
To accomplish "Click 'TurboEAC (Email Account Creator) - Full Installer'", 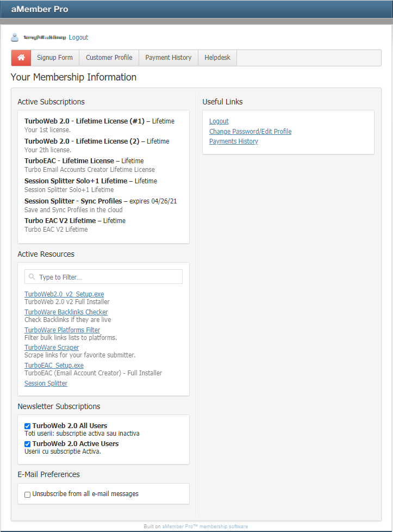I will [x=93, y=373].
